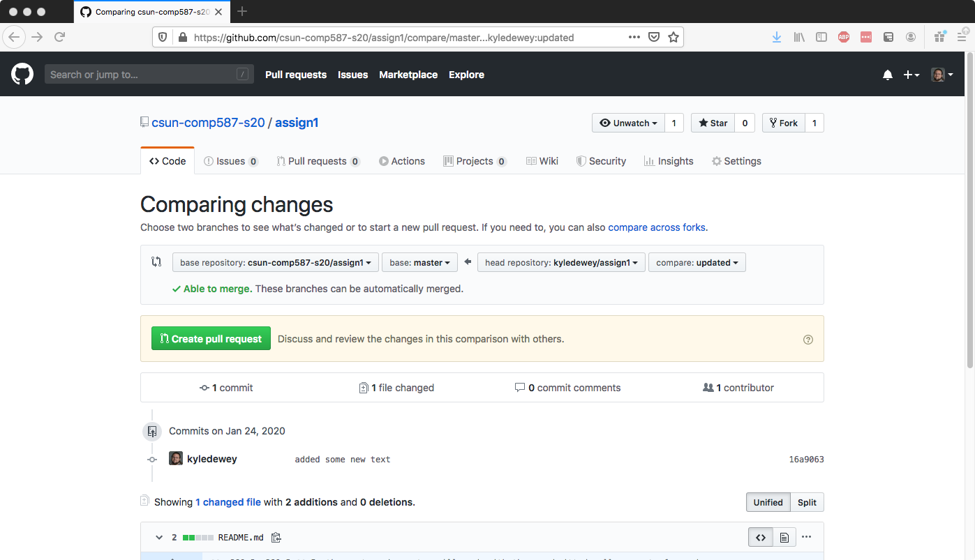975x560 pixels.
Task: Open the plus create-new menu
Action: tap(911, 75)
